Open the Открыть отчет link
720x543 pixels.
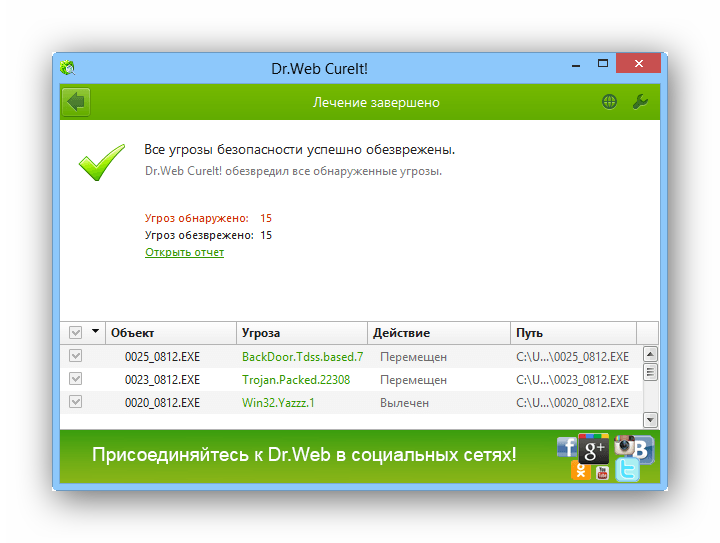(185, 252)
